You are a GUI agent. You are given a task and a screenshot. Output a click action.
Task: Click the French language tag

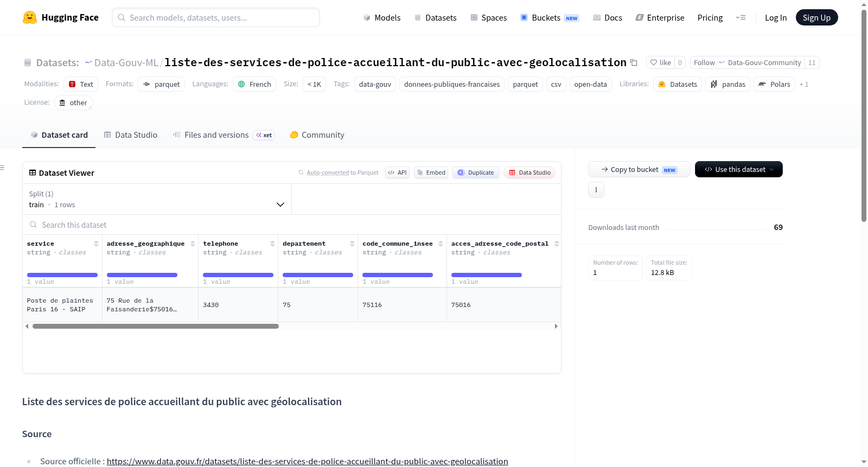254,84
